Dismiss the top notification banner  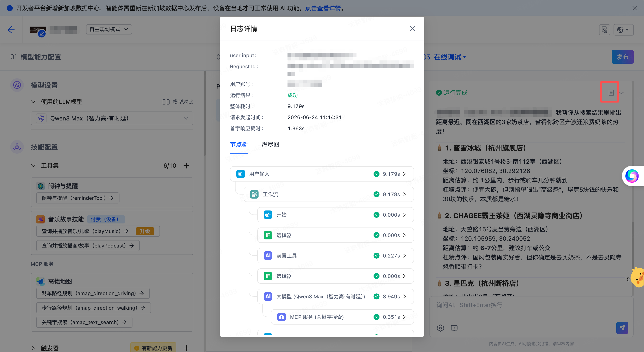click(x=634, y=8)
